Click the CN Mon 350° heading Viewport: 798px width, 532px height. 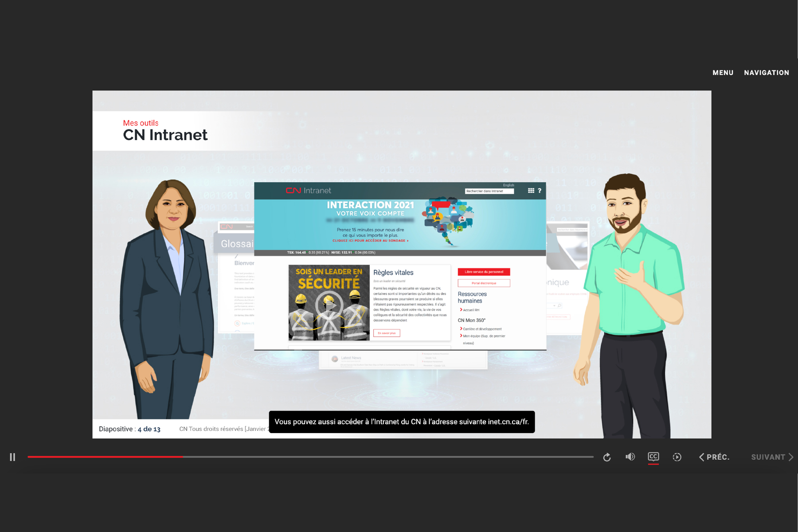(x=472, y=320)
